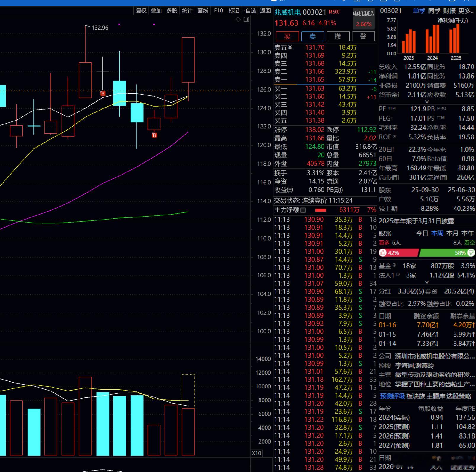Click the 看空 bearish vote label

[x=469, y=243]
